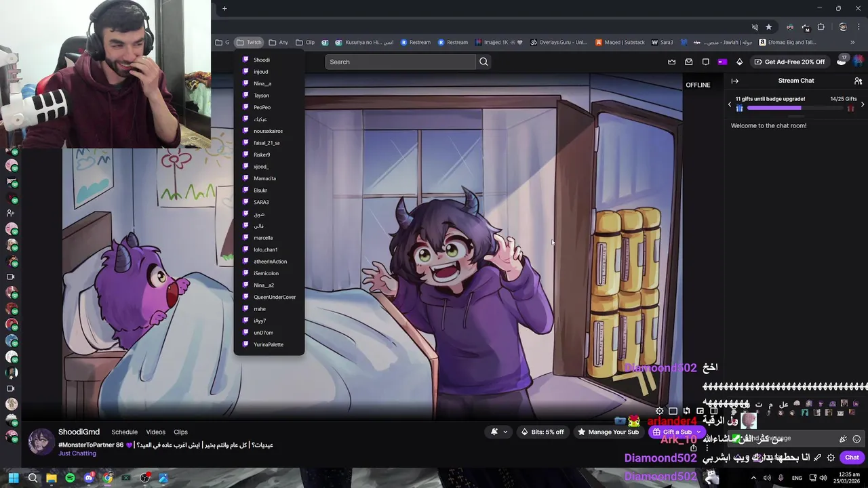Click the ShoodiGmd channel avatar
The height and width of the screenshot is (488, 868).
coord(41,441)
